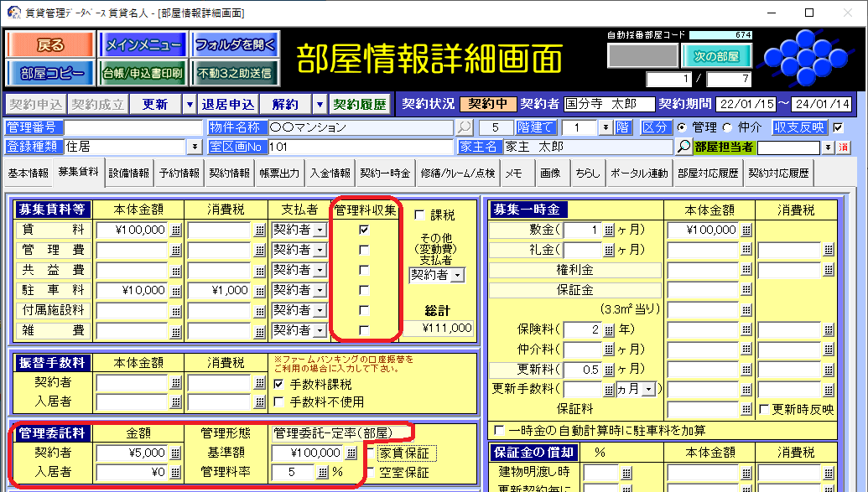Expand the 登録種類 dropdown
Image resolution: width=868 pixels, height=492 pixels.
click(195, 147)
